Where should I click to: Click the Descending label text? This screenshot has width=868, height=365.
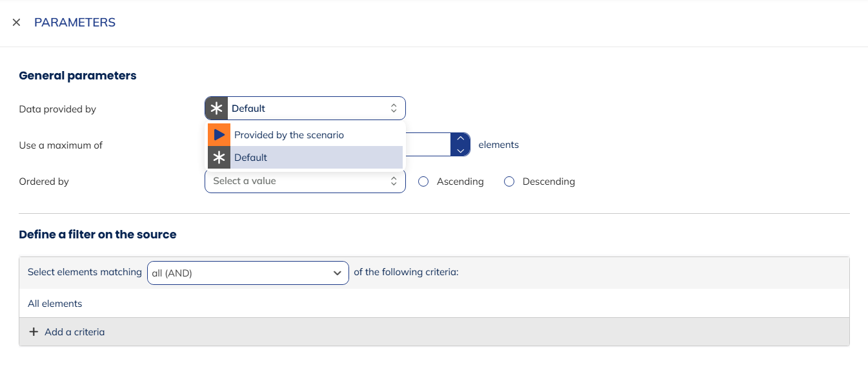[548, 182]
